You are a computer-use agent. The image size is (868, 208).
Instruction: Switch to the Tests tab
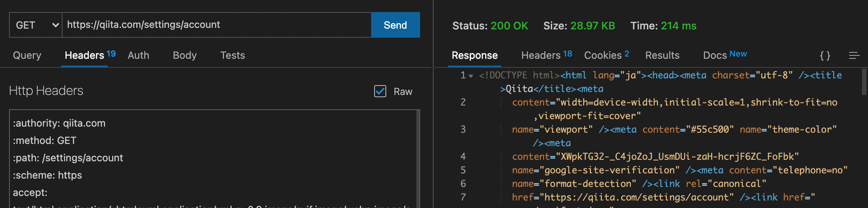point(233,55)
